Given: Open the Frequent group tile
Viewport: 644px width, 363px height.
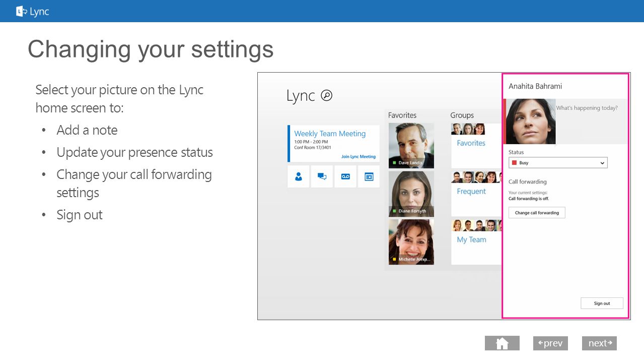Looking at the screenshot, I should [x=476, y=194].
